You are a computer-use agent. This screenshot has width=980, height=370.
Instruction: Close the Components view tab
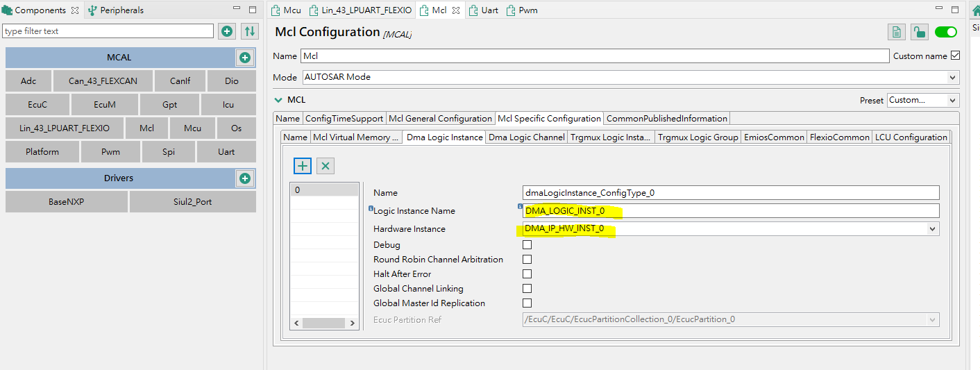click(x=75, y=10)
